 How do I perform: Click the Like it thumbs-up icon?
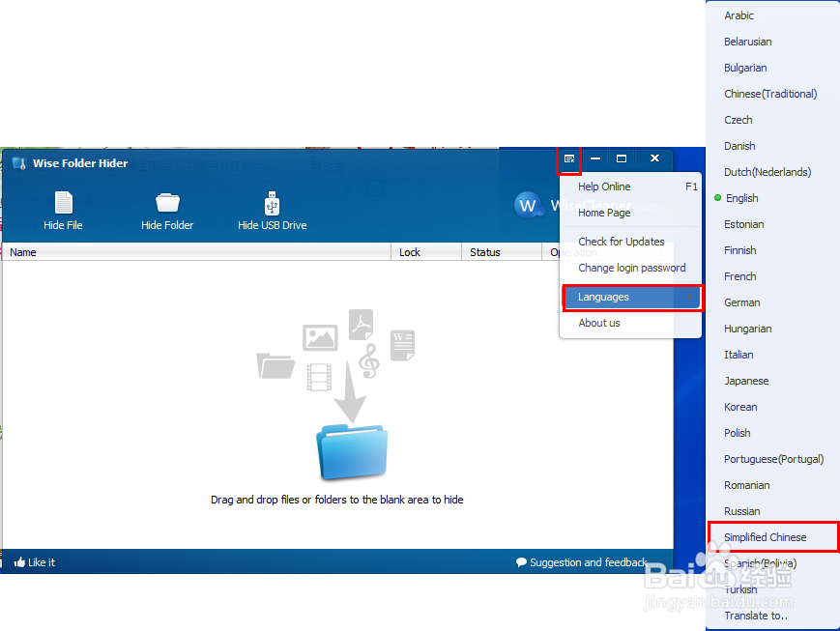20,561
